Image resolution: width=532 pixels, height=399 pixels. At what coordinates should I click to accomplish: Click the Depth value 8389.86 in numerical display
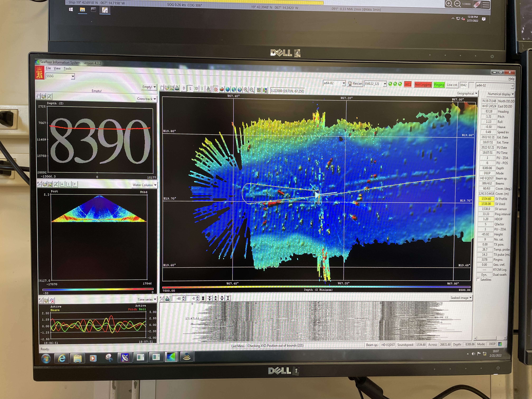pyautogui.click(x=487, y=168)
